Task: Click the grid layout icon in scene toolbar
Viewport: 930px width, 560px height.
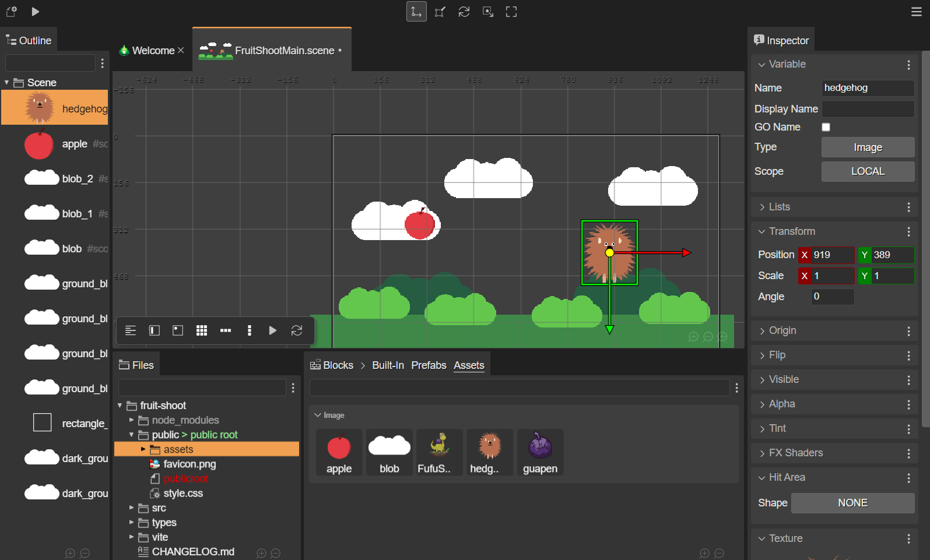Action: click(x=202, y=330)
